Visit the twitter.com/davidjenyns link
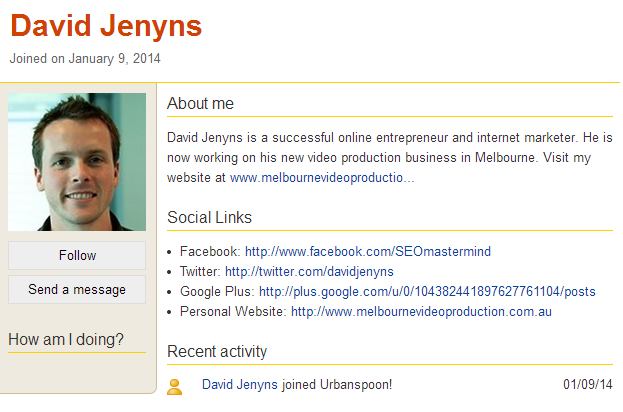 coord(309,271)
